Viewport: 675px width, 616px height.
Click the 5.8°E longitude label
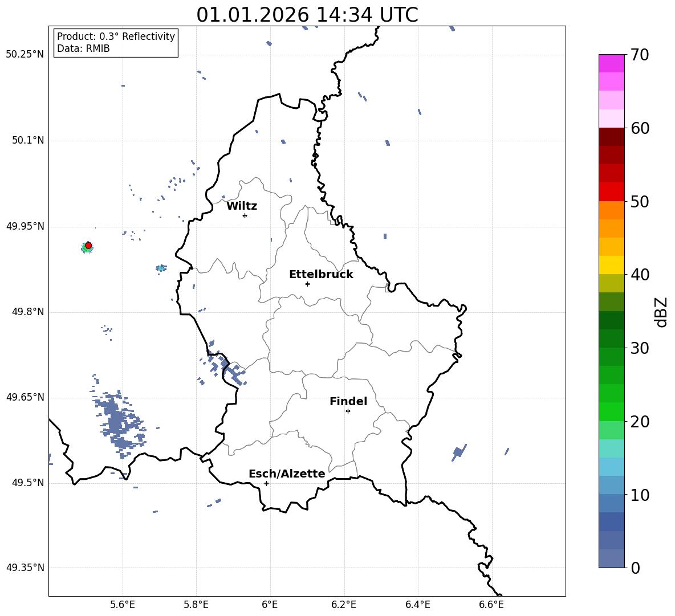coord(196,605)
